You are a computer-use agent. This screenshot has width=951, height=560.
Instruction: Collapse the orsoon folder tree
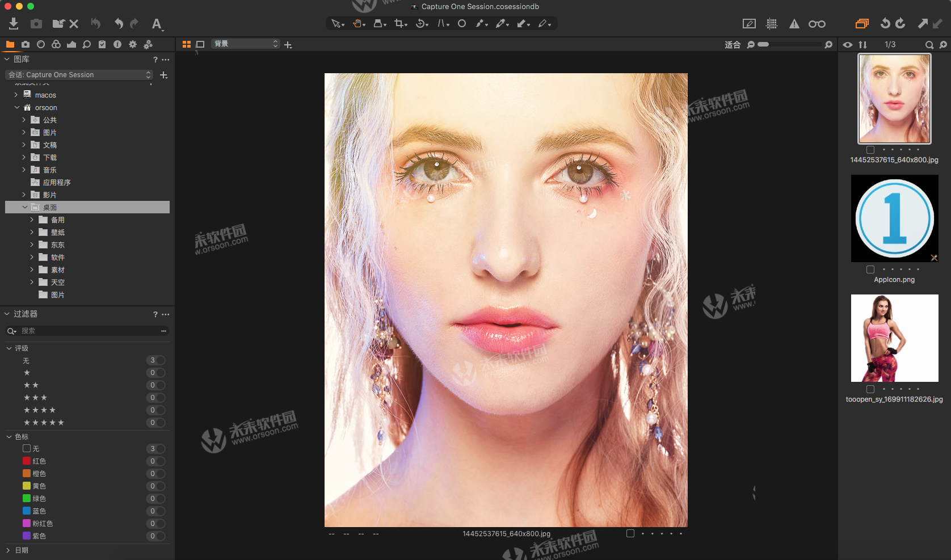(x=17, y=107)
